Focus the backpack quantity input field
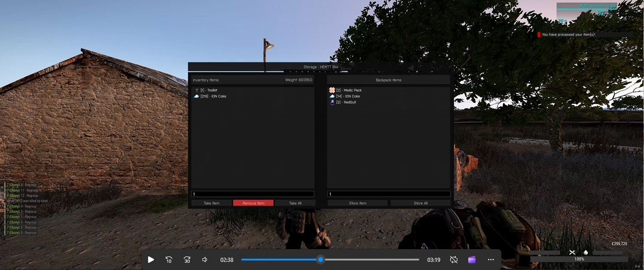The height and width of the screenshot is (270, 644). 389,194
